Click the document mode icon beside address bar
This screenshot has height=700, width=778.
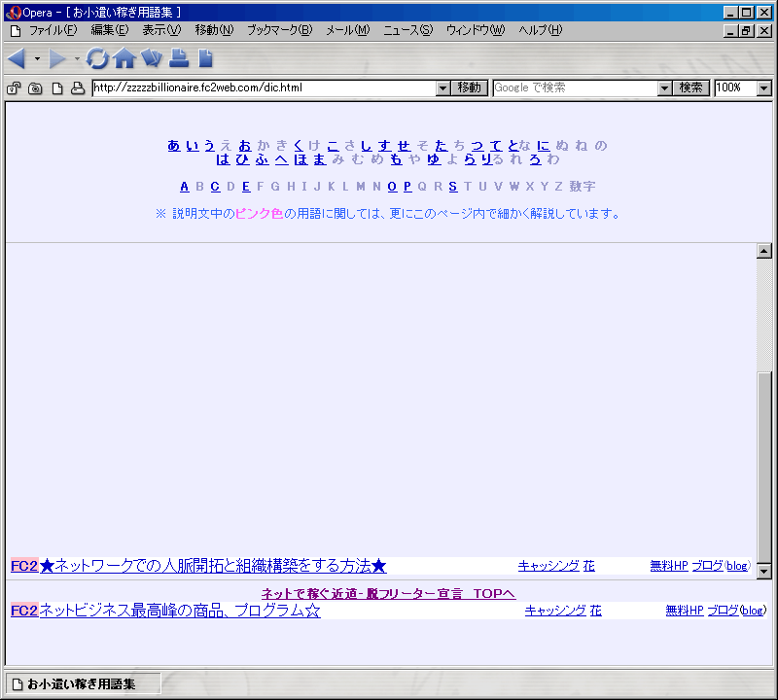tap(57, 88)
